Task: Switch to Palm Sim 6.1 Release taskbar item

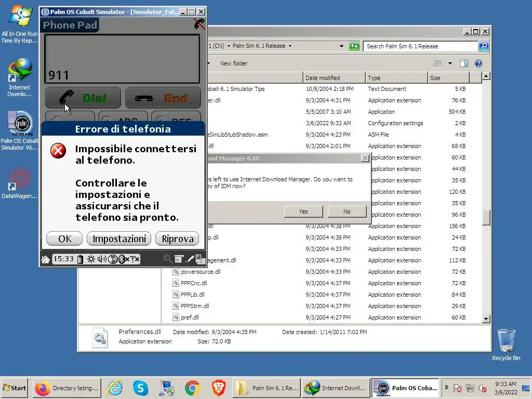Action: coord(267,388)
